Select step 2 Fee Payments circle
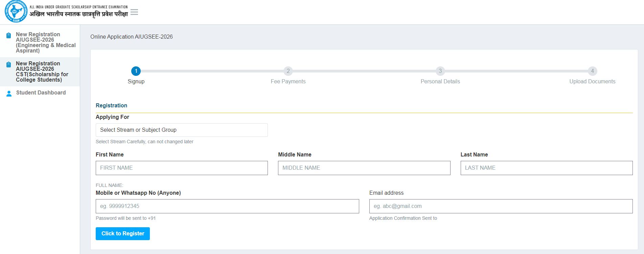The image size is (644, 254). (288, 71)
